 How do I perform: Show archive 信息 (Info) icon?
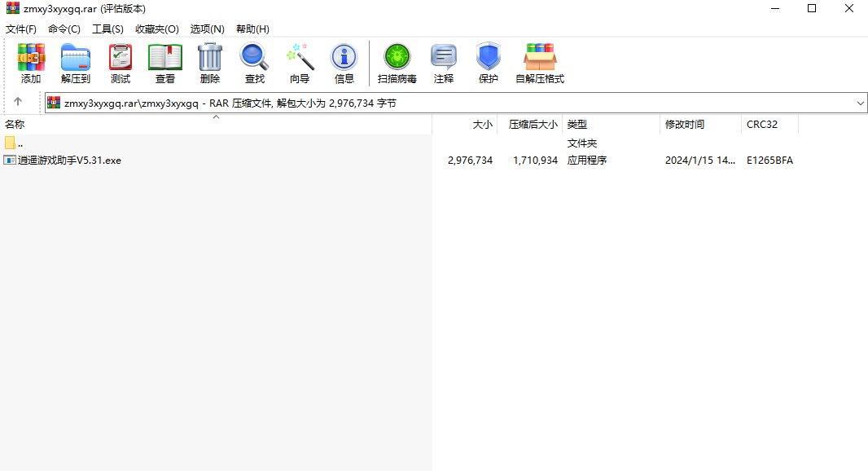point(344,57)
